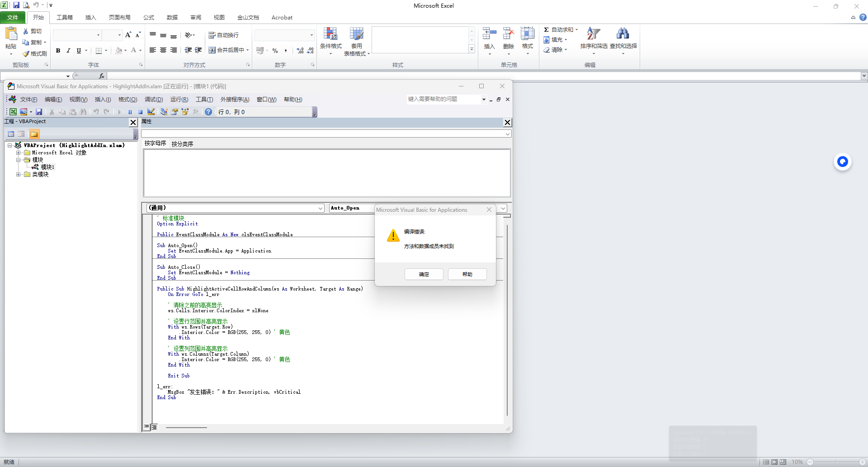
Task: Expand the 类模块 folder
Action: pos(19,174)
